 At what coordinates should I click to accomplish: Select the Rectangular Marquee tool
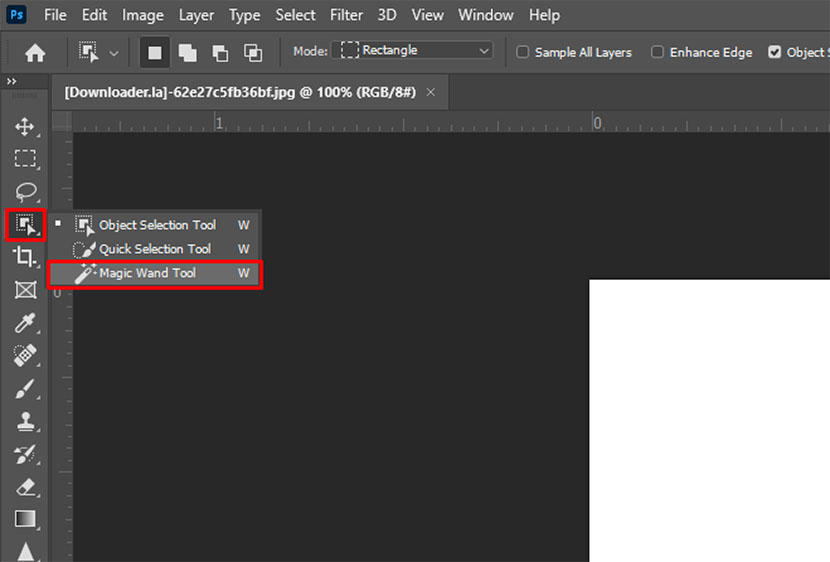25,158
